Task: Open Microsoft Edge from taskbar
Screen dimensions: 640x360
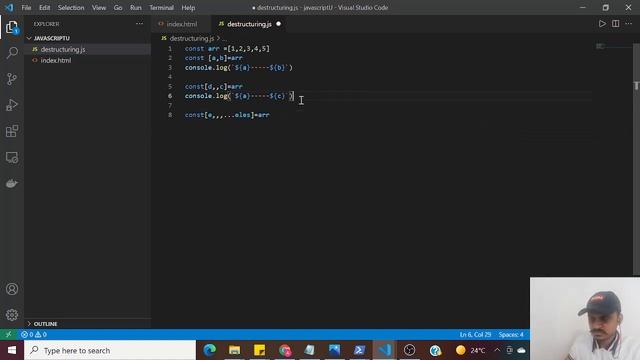Action: (x=210, y=350)
